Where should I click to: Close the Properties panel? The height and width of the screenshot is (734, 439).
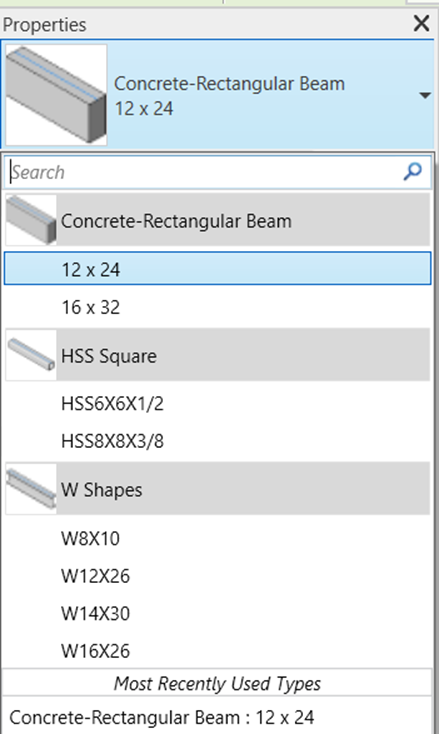(x=422, y=23)
